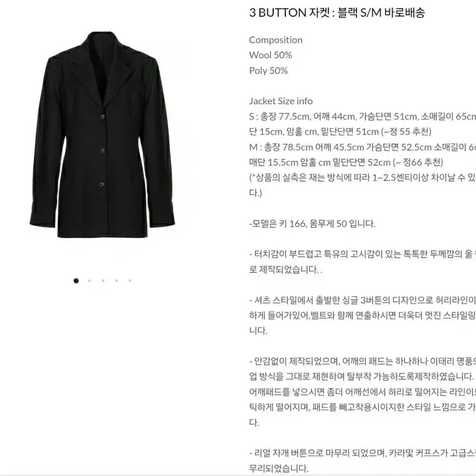The width and height of the screenshot is (476, 476).
Task: Select the Wool 50% text
Action: pos(271,55)
